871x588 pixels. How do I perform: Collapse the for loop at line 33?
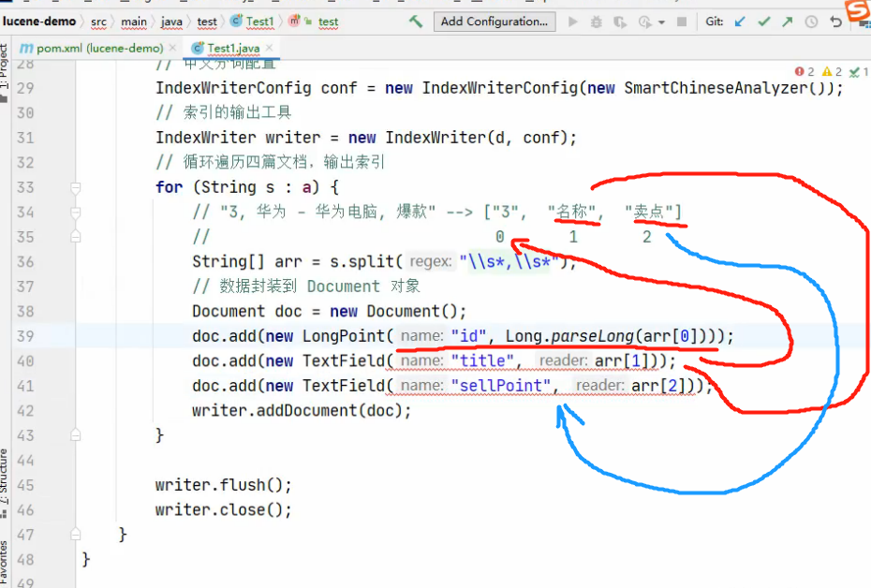76,187
